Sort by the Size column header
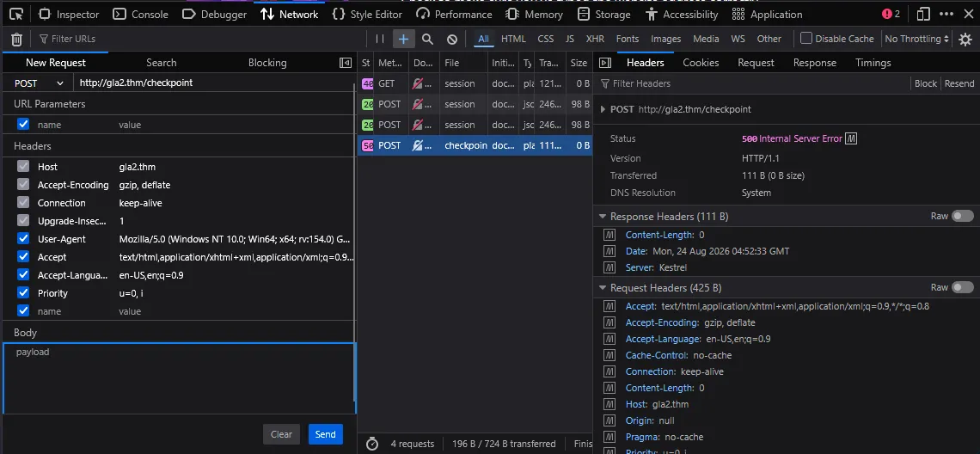 tap(579, 63)
